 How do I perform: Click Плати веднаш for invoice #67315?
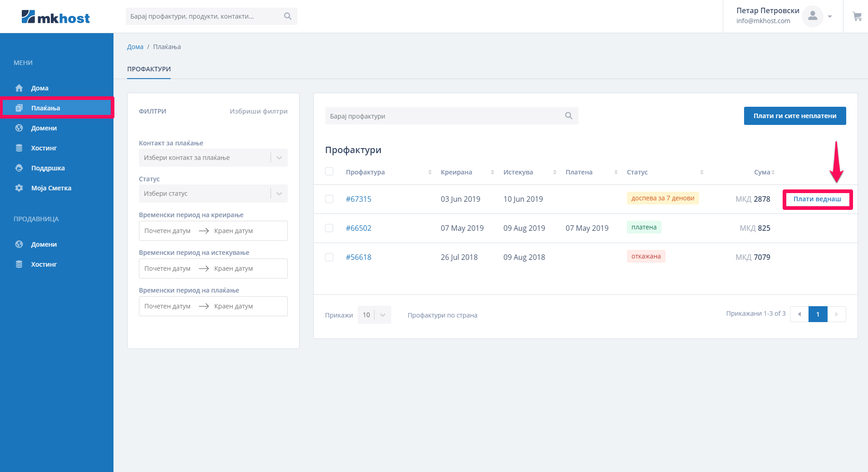[817, 199]
